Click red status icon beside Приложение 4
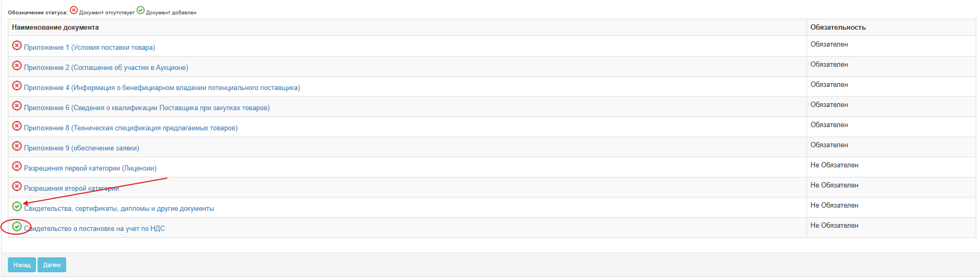This screenshot has width=980, height=277. pos(17,86)
